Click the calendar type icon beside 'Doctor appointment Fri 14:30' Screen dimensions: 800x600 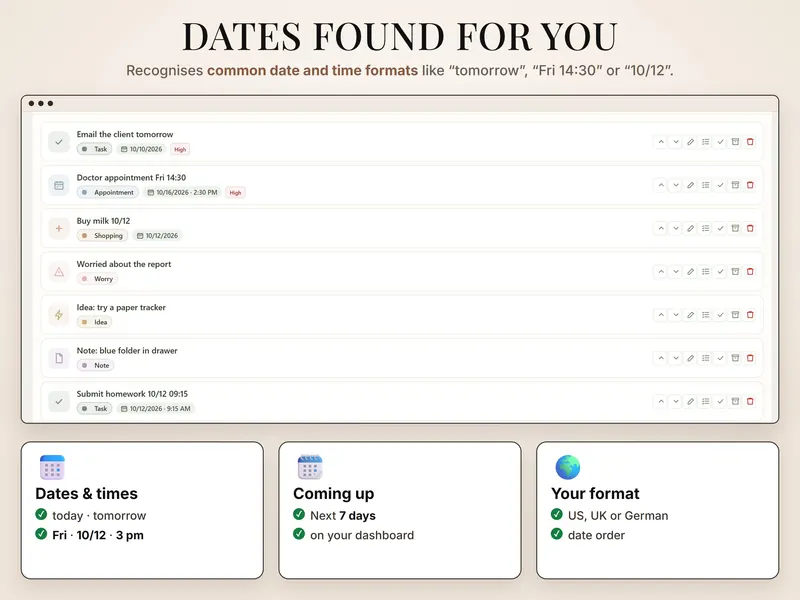(59, 185)
